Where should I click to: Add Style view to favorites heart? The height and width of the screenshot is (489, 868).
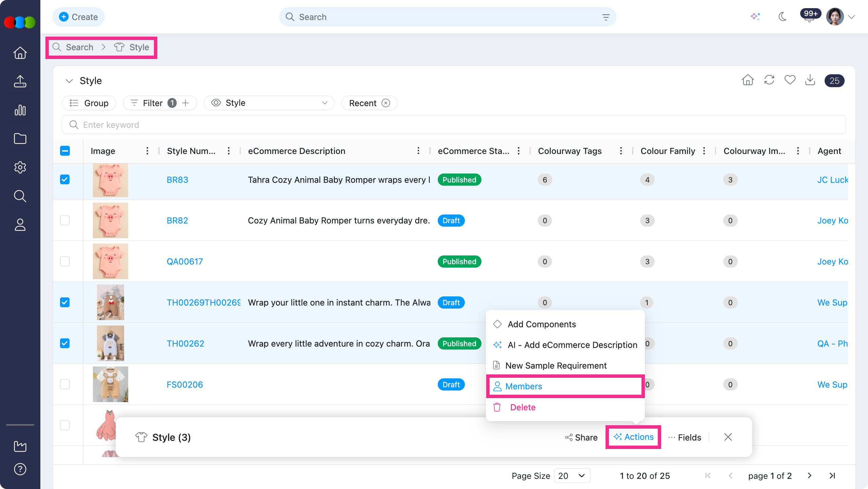[790, 80]
